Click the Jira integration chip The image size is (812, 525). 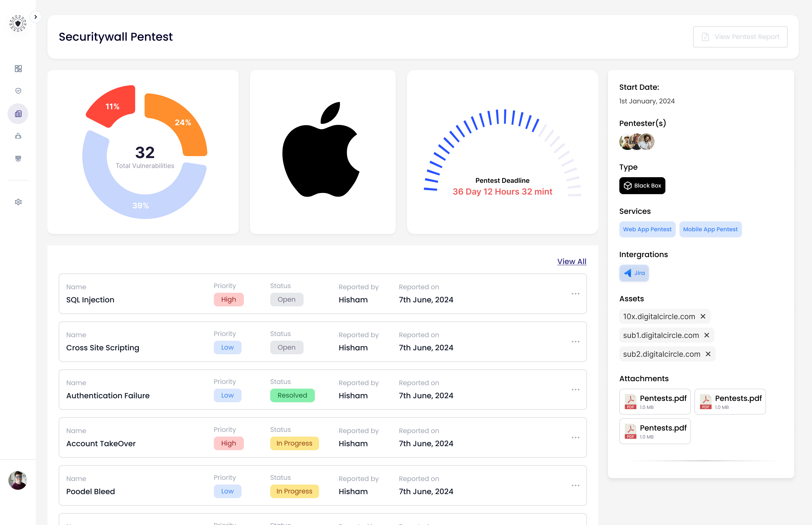point(634,273)
